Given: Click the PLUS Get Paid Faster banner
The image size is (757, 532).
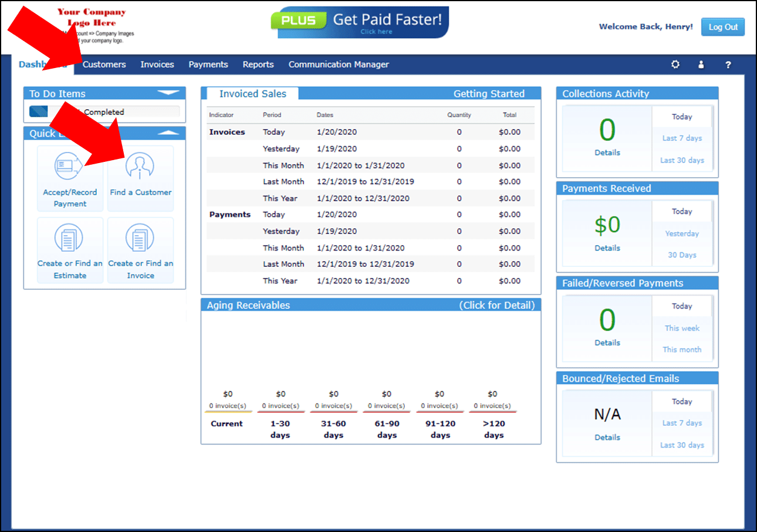Looking at the screenshot, I should (x=360, y=22).
